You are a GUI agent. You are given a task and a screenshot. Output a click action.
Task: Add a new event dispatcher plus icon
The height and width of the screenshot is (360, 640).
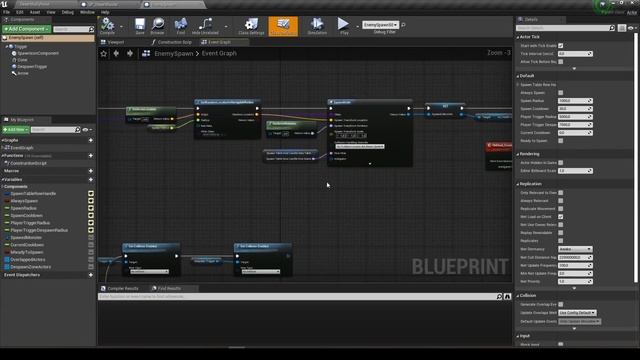coord(91,275)
